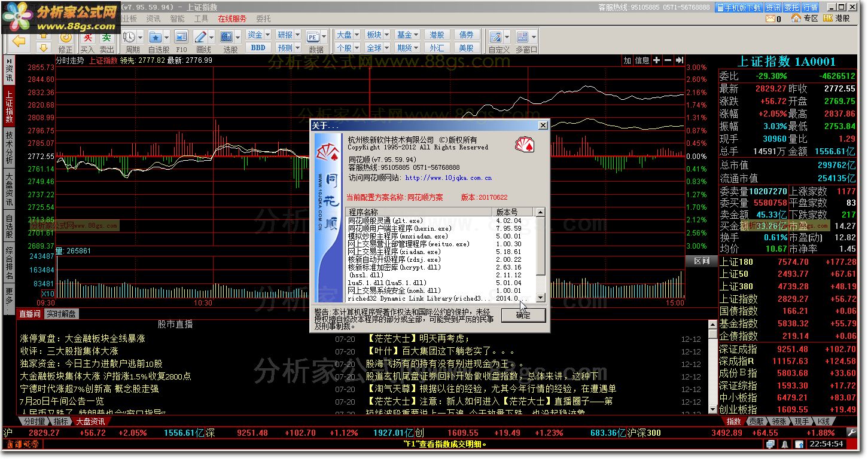Viewport: 868px width, 459px height.
Task: Open the mail envelope inbox icon
Action: coord(770,19)
